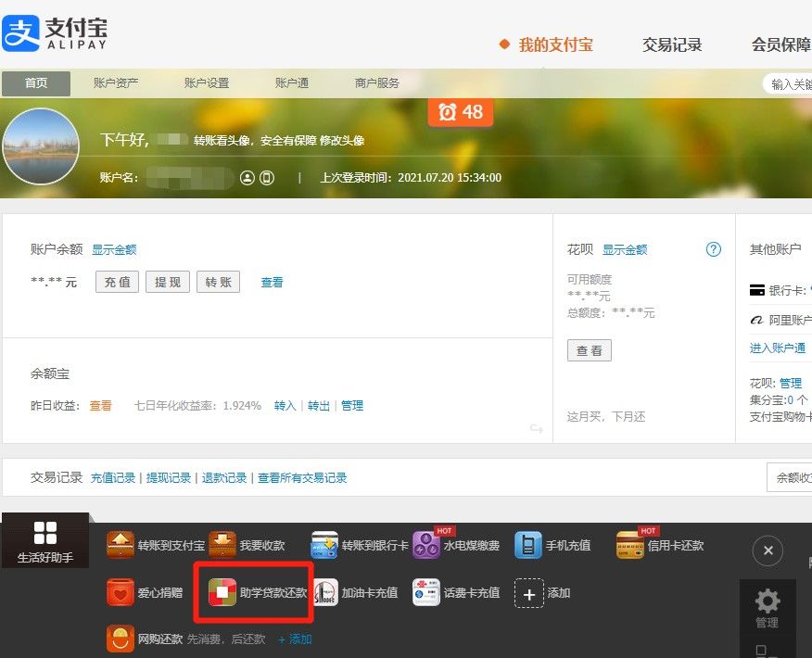Click the 余额收支 button at right edge

point(789,477)
